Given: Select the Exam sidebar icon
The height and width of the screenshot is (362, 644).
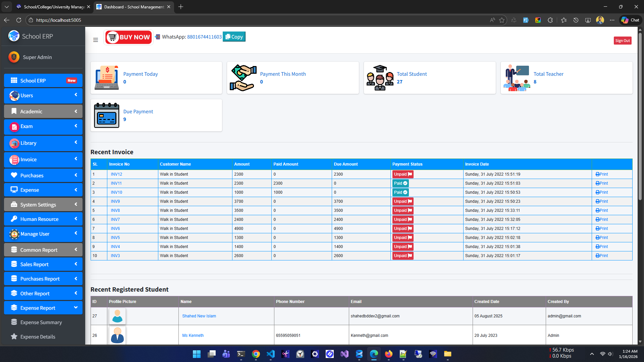Looking at the screenshot, I should click(x=14, y=127).
